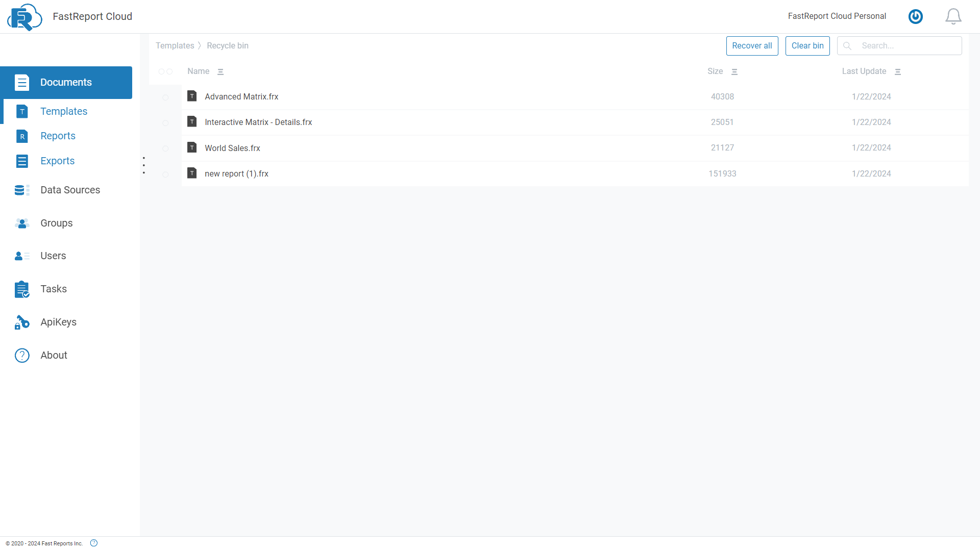
Task: Open the Exports sidebar item
Action: [57, 161]
